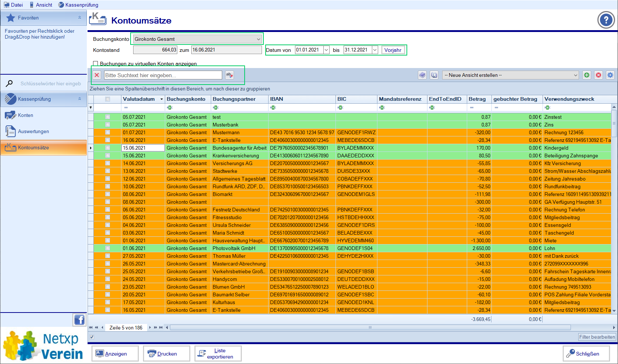
Task: Tick the select-all checkbox in table header
Action: point(107,99)
